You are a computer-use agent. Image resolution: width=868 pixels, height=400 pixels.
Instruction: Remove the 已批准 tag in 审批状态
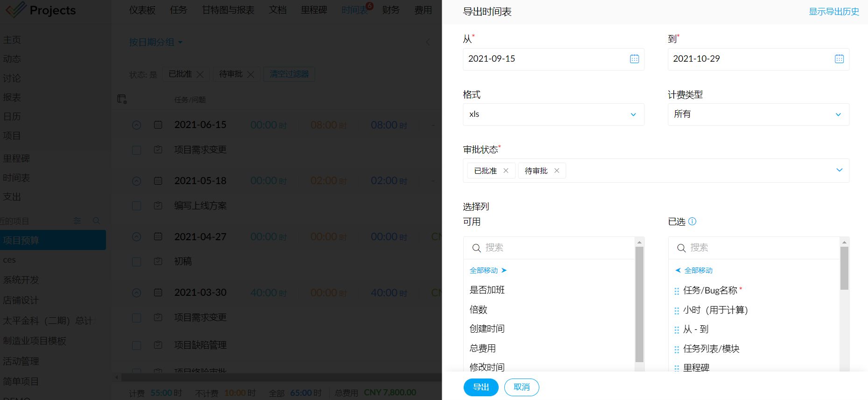point(506,171)
